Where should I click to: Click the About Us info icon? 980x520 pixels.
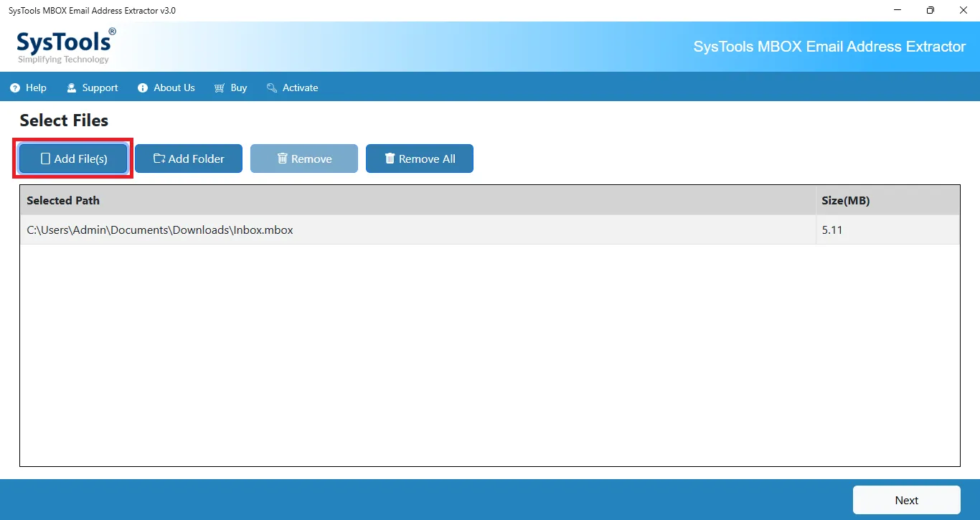(143, 88)
